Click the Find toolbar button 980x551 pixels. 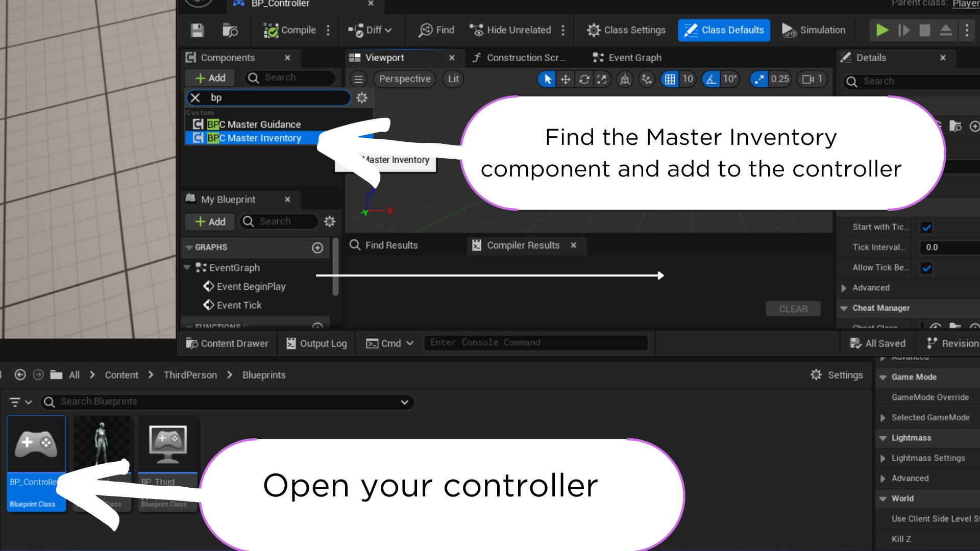[436, 30]
